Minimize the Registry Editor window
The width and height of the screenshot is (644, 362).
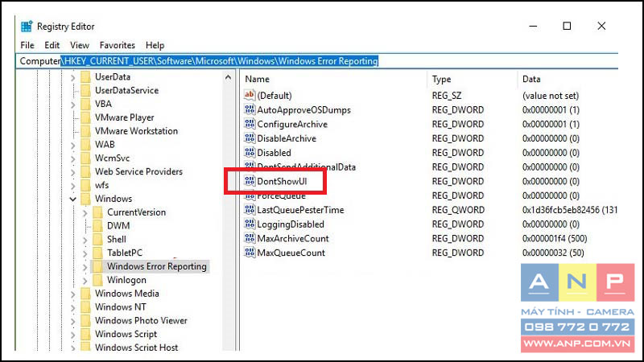coord(533,26)
